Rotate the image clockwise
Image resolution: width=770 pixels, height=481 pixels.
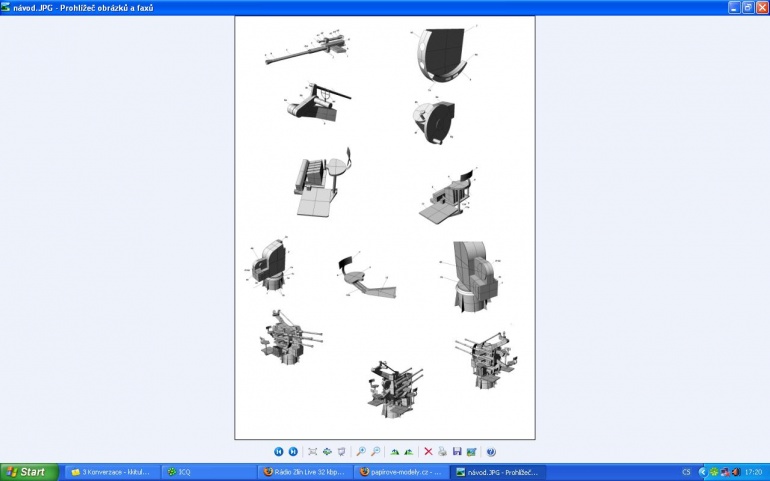[x=395, y=452]
